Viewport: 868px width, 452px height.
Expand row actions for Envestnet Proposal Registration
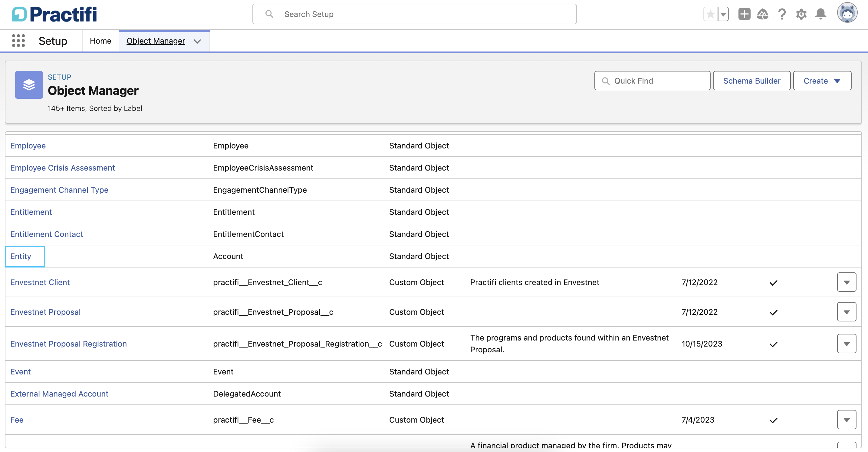(x=847, y=343)
